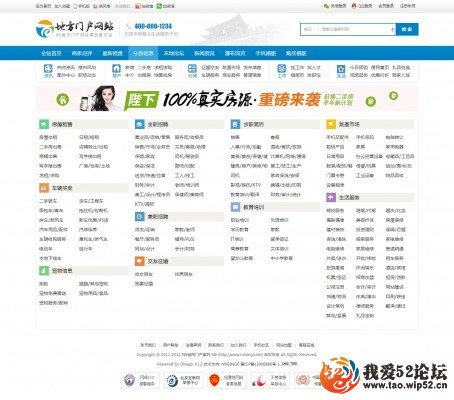Open the yellow 跳蚤市场 category icon

coord(331,124)
